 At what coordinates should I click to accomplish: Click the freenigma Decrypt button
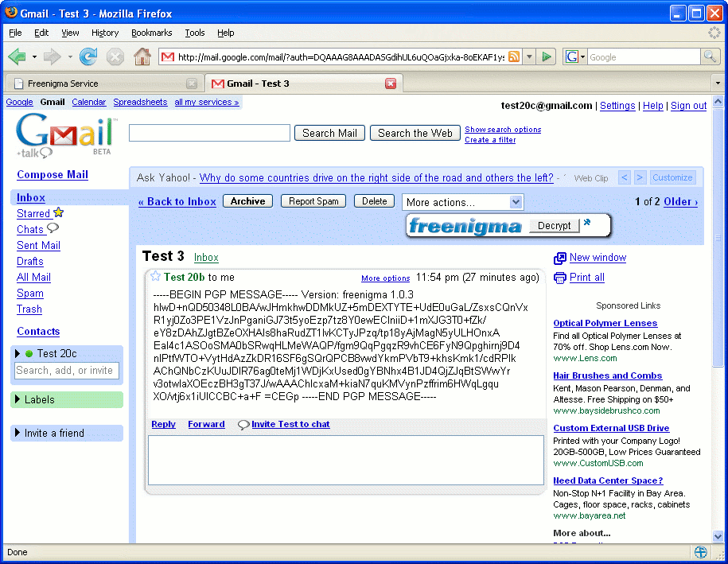click(555, 226)
